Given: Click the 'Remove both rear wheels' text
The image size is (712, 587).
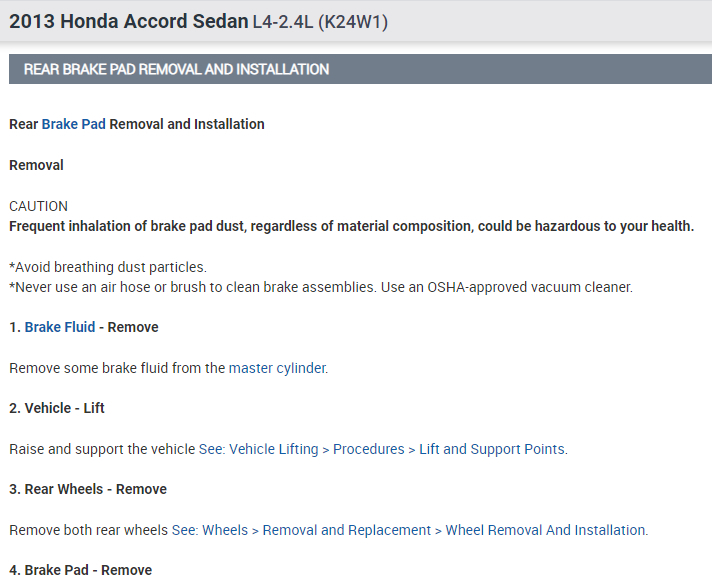Looking at the screenshot, I should (x=89, y=530).
